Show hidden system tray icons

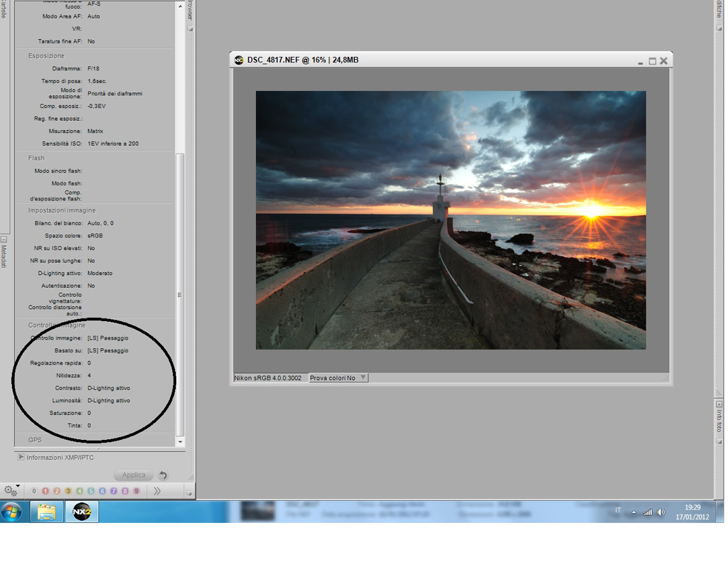(633, 512)
